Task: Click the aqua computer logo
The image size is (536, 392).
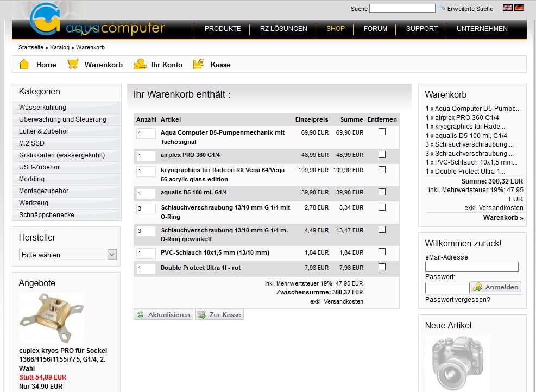Action: click(97, 20)
